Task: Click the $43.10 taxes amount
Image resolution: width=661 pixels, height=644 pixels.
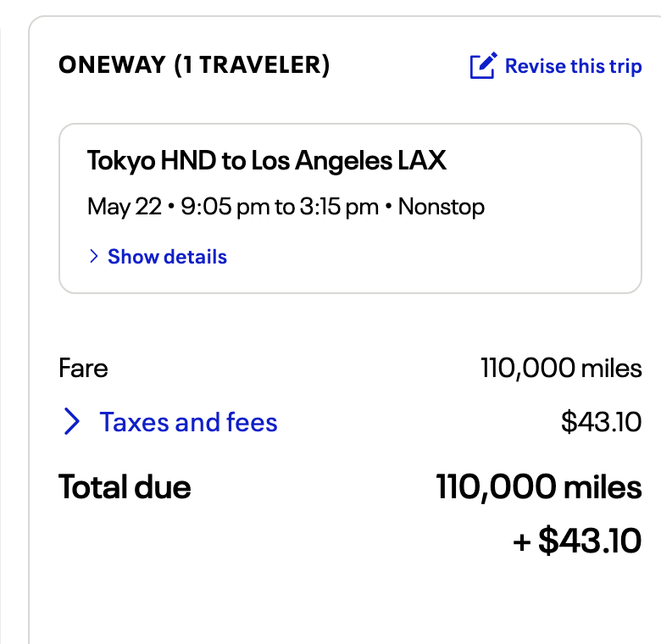Action: [x=601, y=421]
